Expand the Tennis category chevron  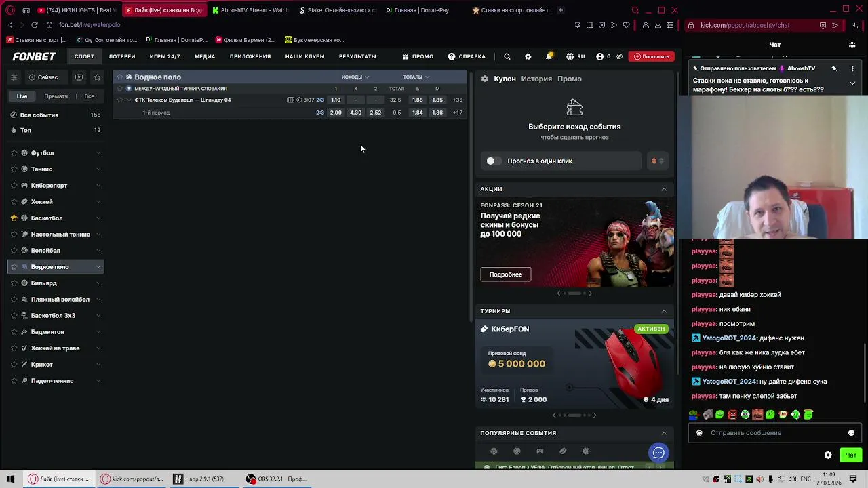[98, 169]
